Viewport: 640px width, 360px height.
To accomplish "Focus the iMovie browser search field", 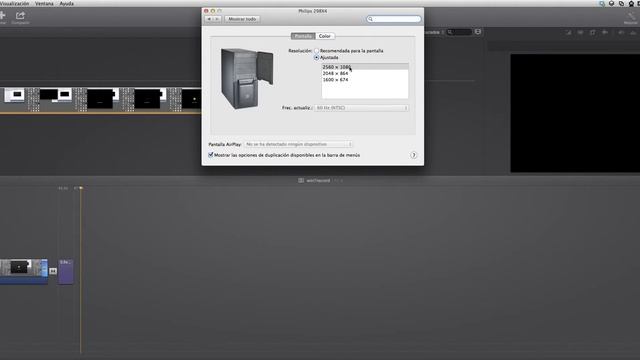I will tap(460, 32).
